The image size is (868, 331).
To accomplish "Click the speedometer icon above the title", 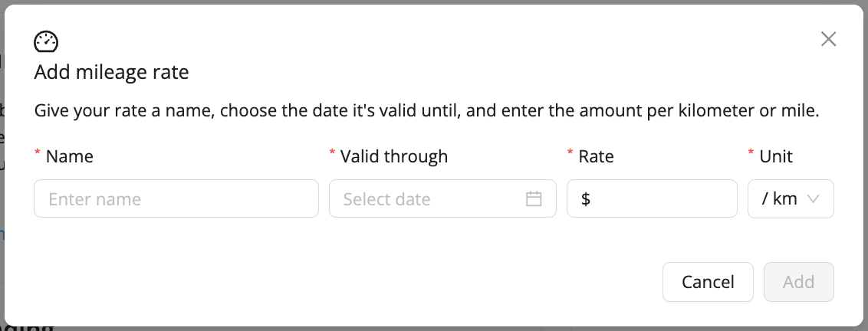I will click(x=46, y=41).
